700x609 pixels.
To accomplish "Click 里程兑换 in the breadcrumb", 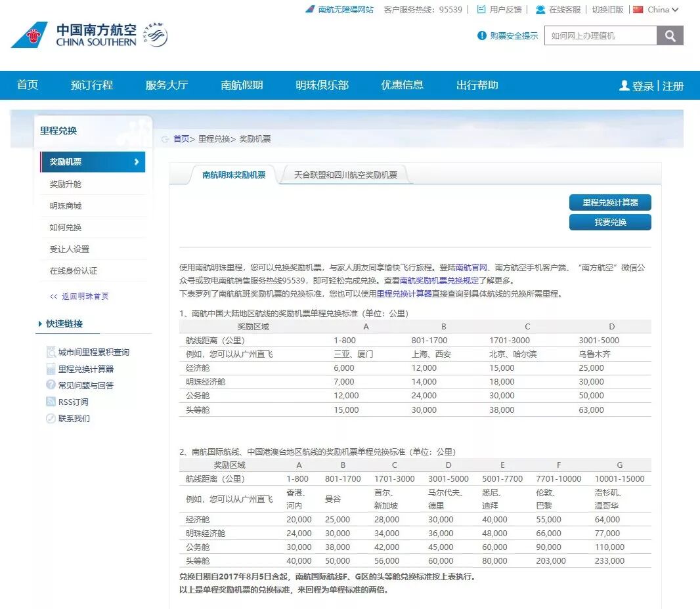I will click(x=214, y=139).
